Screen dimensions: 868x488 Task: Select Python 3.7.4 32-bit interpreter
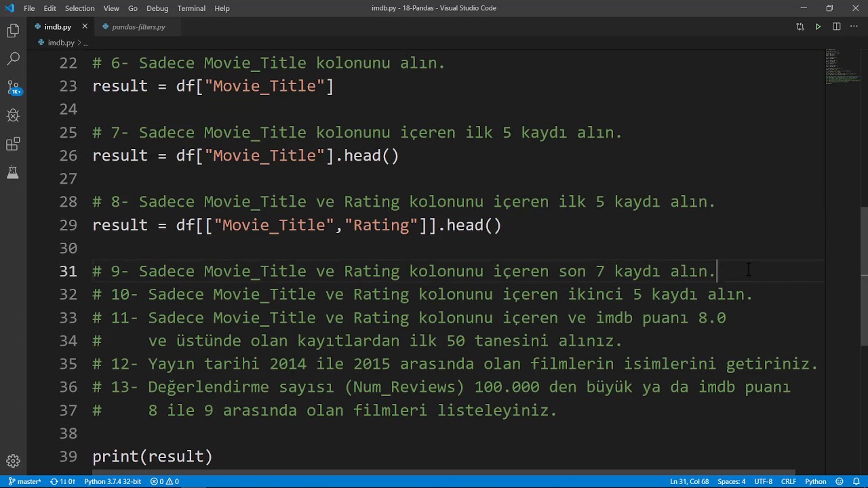coord(113,481)
